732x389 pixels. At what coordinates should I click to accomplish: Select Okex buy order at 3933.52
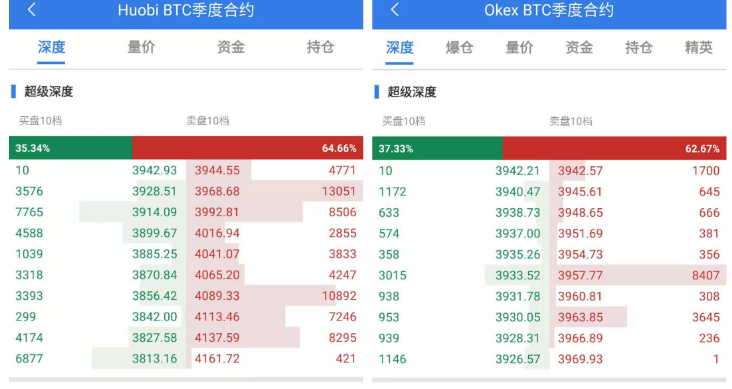pyautogui.click(x=461, y=276)
